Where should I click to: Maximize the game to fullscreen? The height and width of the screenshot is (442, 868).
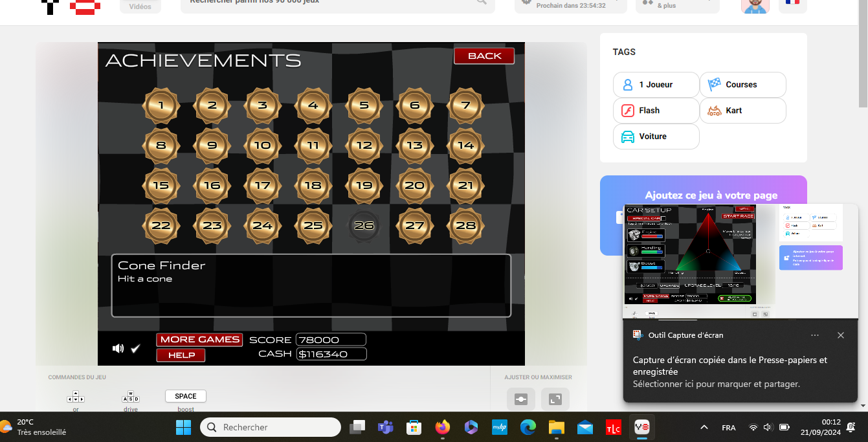(x=555, y=399)
